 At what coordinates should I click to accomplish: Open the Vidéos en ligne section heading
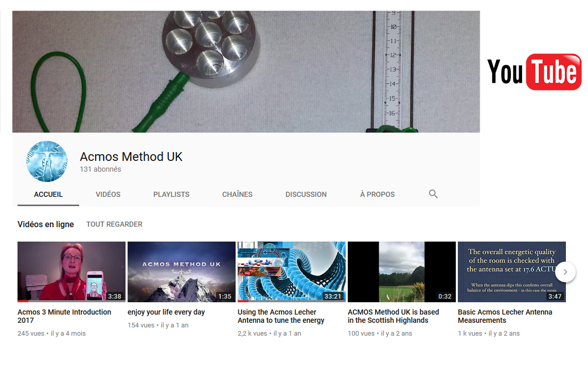click(46, 224)
